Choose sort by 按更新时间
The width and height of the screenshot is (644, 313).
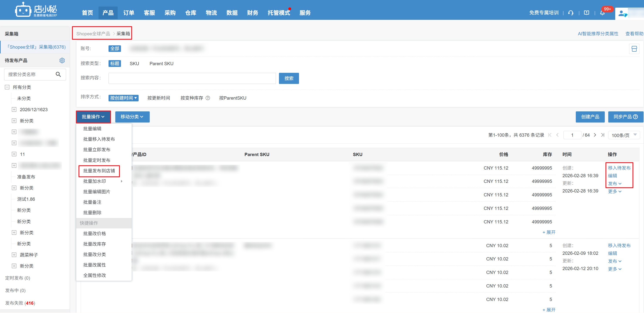pos(158,98)
